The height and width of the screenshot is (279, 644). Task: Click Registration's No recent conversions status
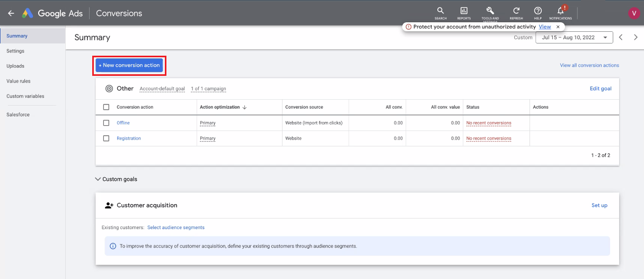[489, 138]
